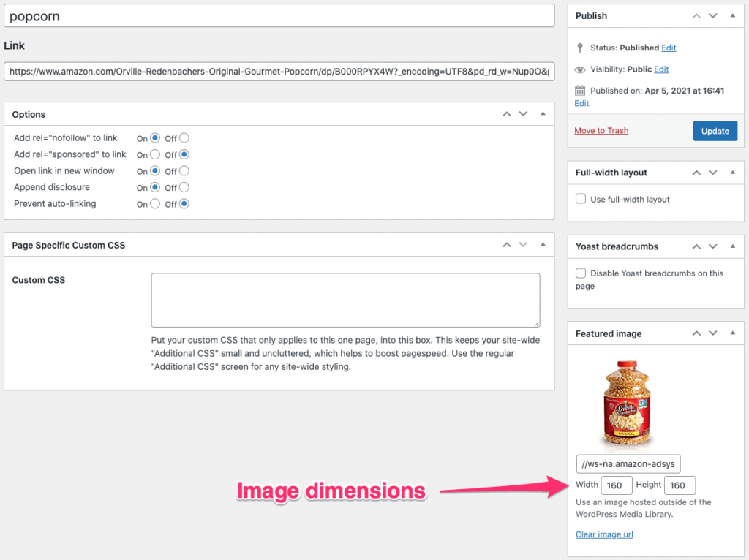Collapse the Featured image panel
This screenshot has height=560, width=749.
click(733, 333)
